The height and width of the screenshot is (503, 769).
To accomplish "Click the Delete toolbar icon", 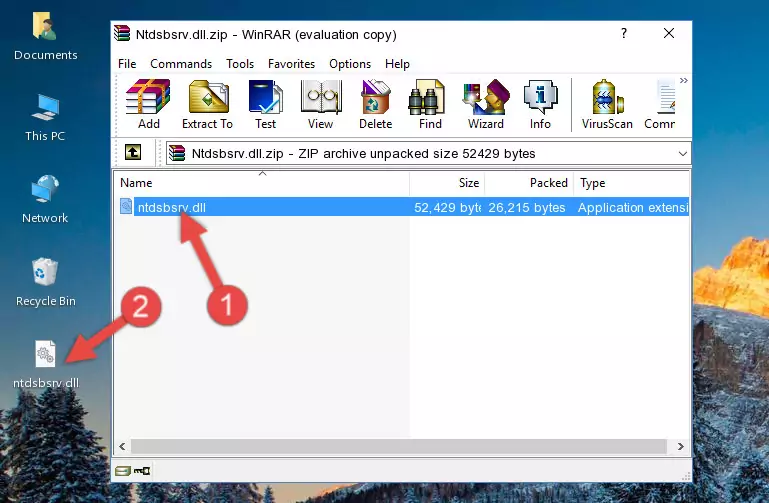I will (376, 104).
